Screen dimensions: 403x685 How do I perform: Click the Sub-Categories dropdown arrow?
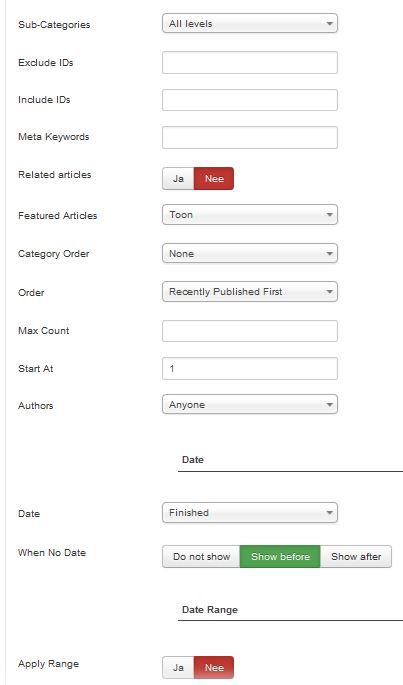[x=330, y=24]
